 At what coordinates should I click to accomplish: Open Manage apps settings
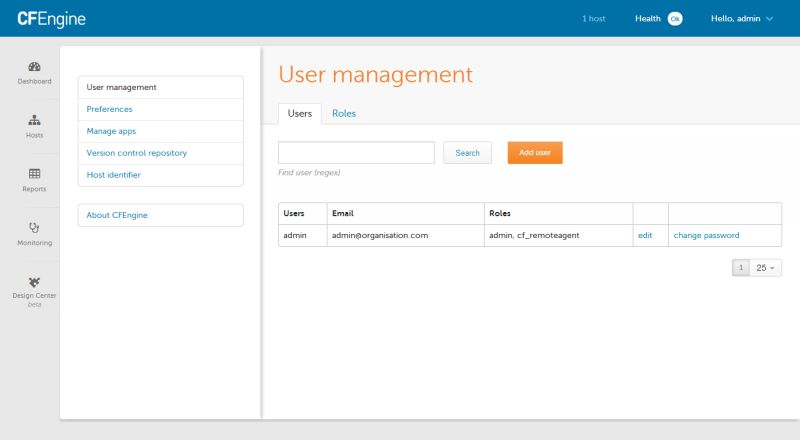(x=161, y=131)
